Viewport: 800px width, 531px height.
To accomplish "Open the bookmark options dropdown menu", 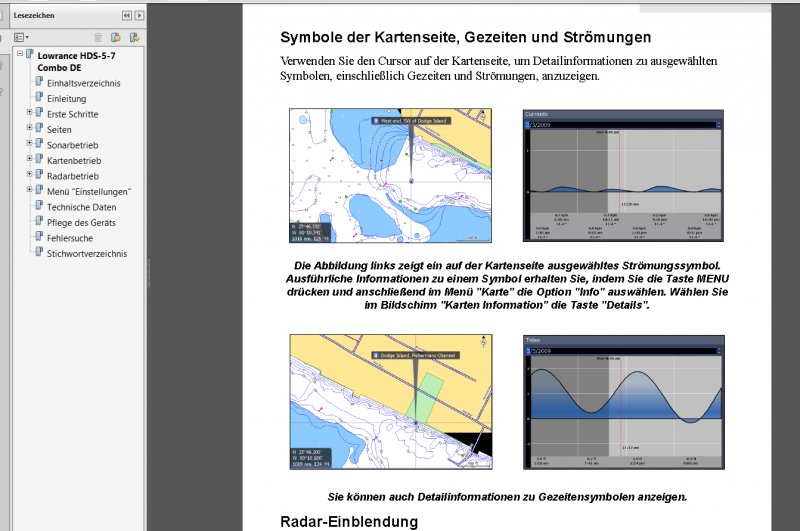I will point(23,37).
